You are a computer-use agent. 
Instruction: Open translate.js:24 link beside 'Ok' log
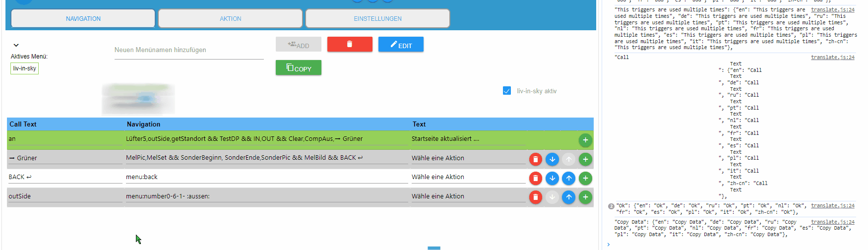tap(833, 206)
